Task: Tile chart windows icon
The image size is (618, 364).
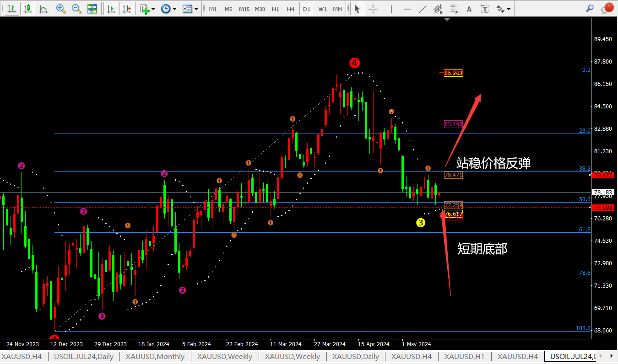Action: (x=92, y=9)
